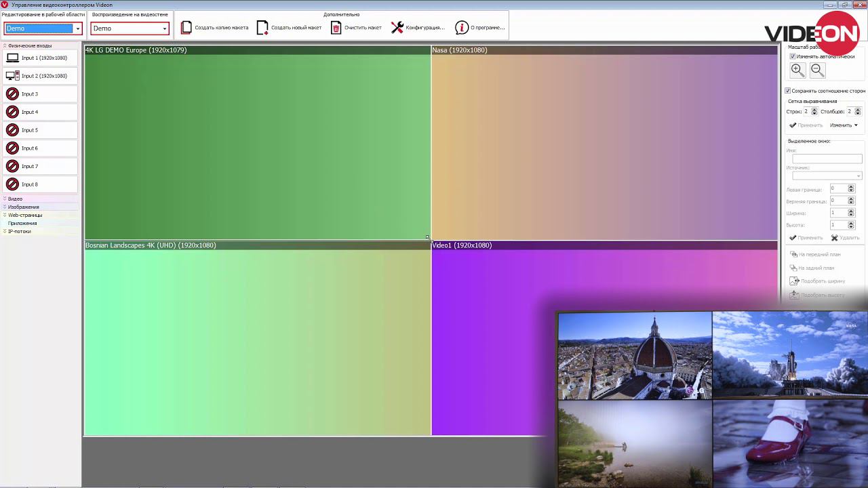Click the На передний план icon

(794, 254)
